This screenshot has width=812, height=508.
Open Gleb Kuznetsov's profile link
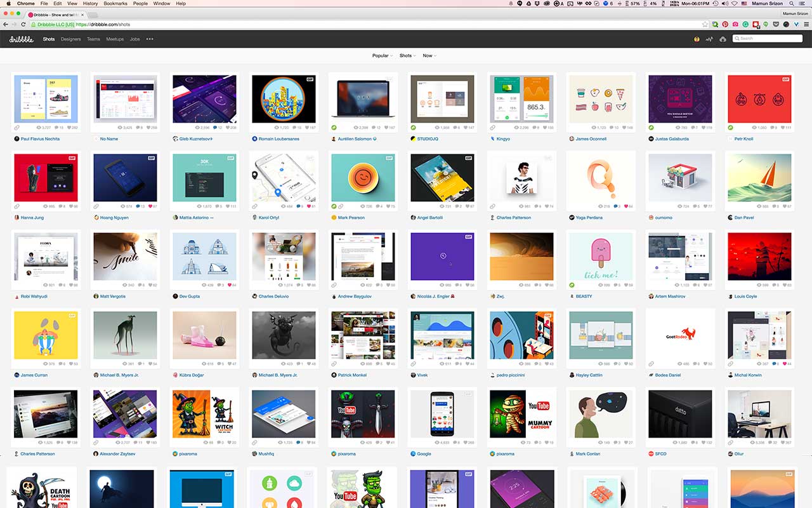(x=196, y=138)
